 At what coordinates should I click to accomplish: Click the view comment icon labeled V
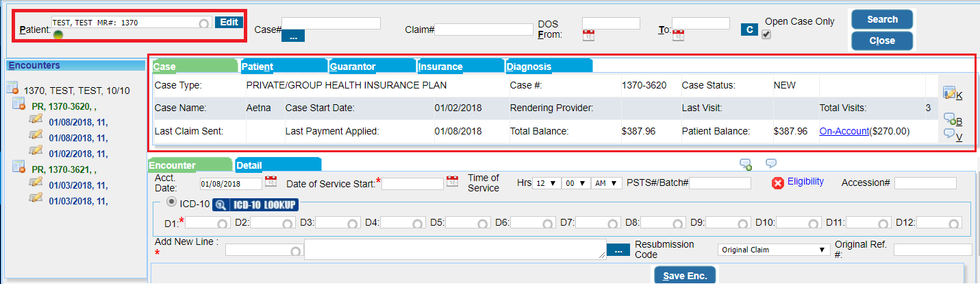tap(949, 134)
